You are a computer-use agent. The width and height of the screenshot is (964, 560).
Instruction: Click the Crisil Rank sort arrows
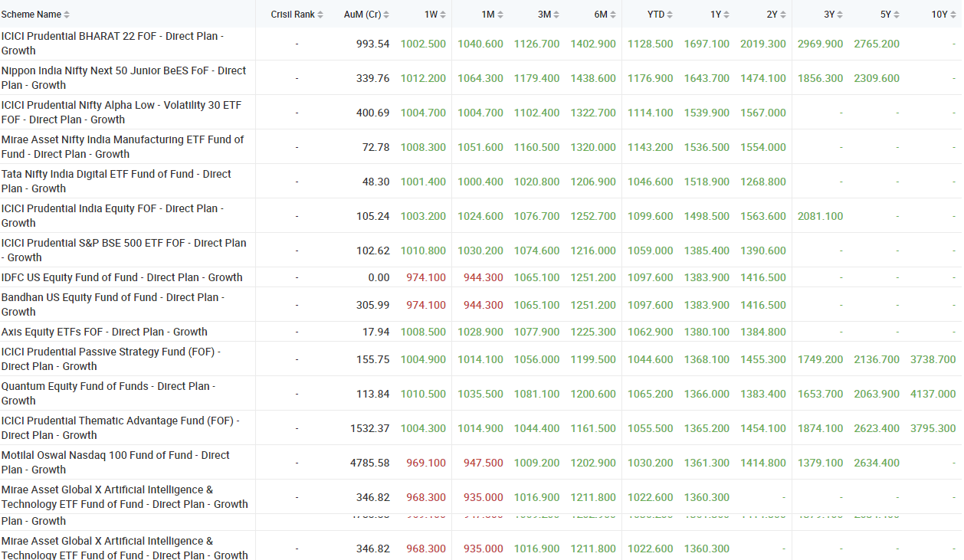coord(320,15)
